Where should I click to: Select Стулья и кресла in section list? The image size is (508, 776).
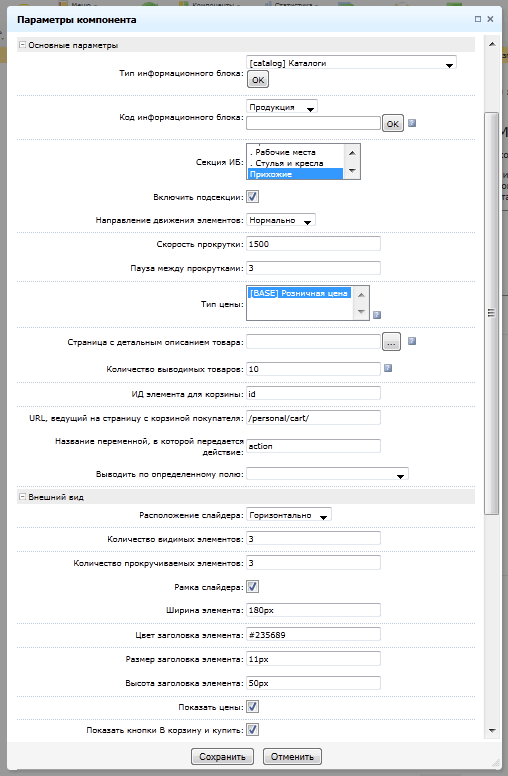(x=295, y=163)
